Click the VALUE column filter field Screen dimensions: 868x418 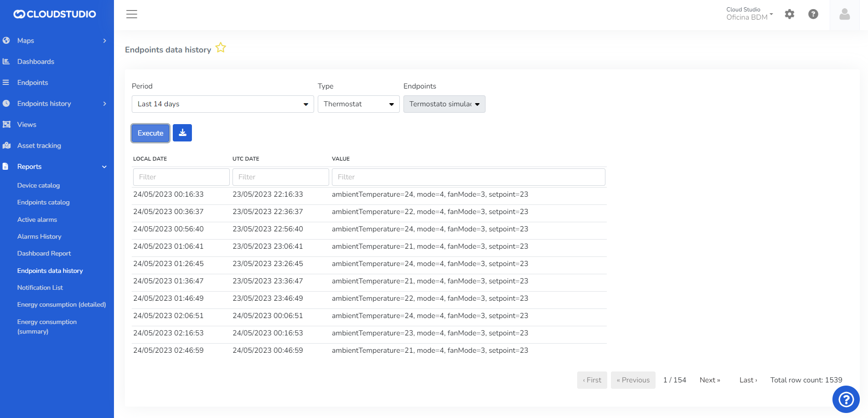click(x=468, y=177)
